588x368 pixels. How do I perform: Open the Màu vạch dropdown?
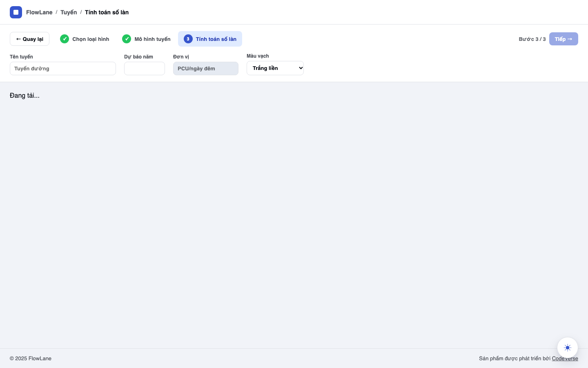coord(275,68)
